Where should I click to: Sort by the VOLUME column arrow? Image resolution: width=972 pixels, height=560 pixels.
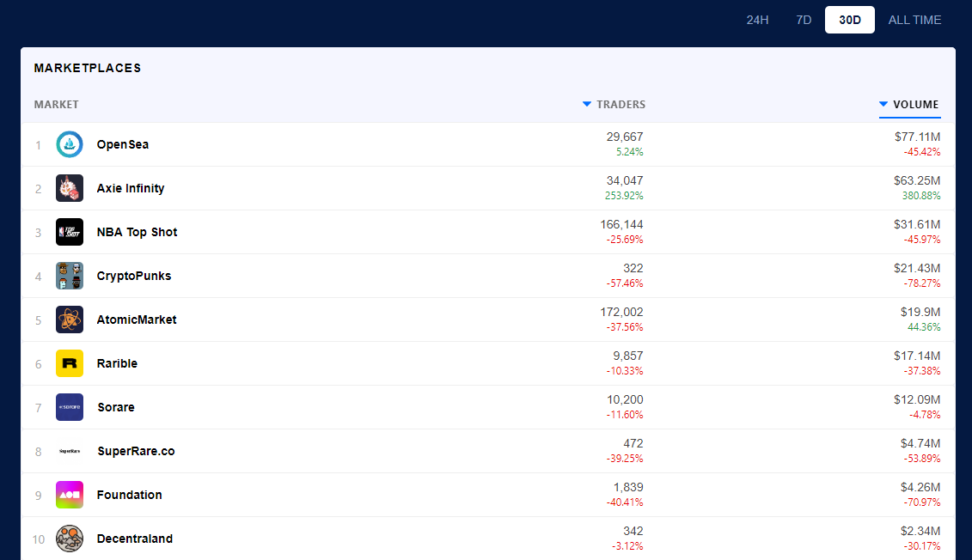(883, 104)
